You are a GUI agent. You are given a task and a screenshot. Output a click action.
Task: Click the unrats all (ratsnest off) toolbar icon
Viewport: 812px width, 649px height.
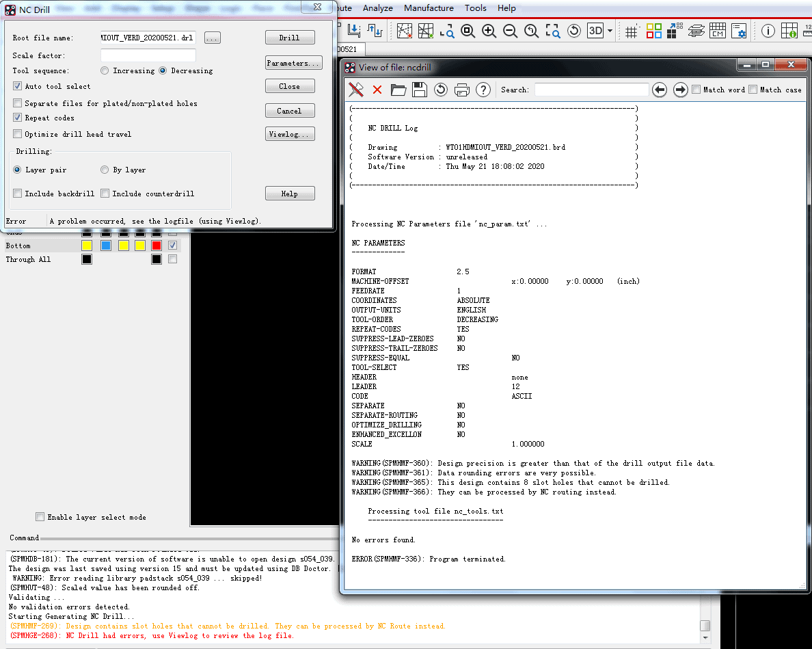[x=405, y=31]
